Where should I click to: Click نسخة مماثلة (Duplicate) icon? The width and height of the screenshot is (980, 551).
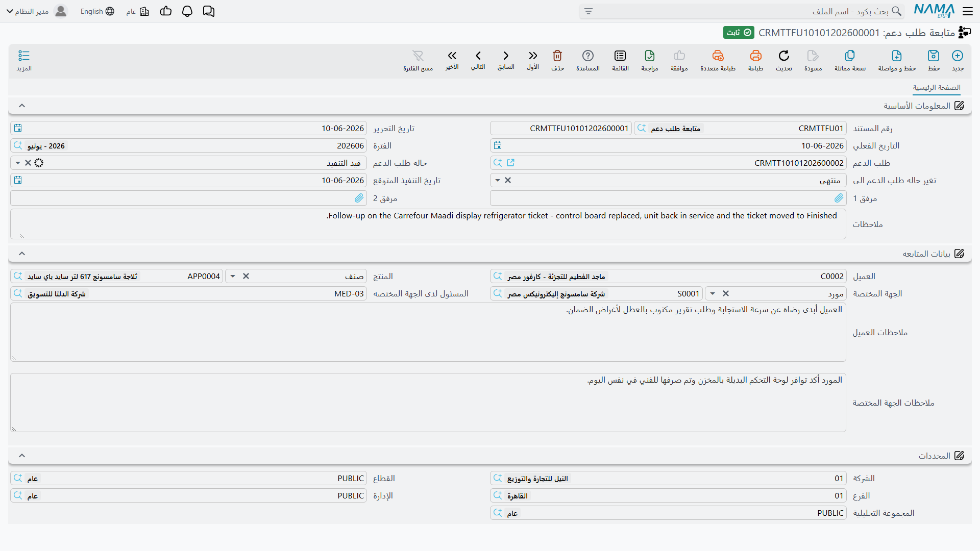click(850, 56)
